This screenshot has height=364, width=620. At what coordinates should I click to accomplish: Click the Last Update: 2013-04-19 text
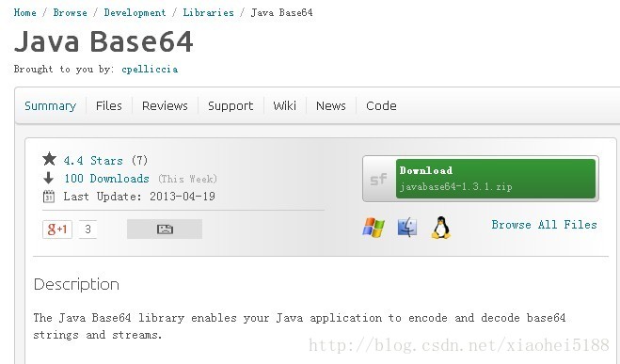139,197
